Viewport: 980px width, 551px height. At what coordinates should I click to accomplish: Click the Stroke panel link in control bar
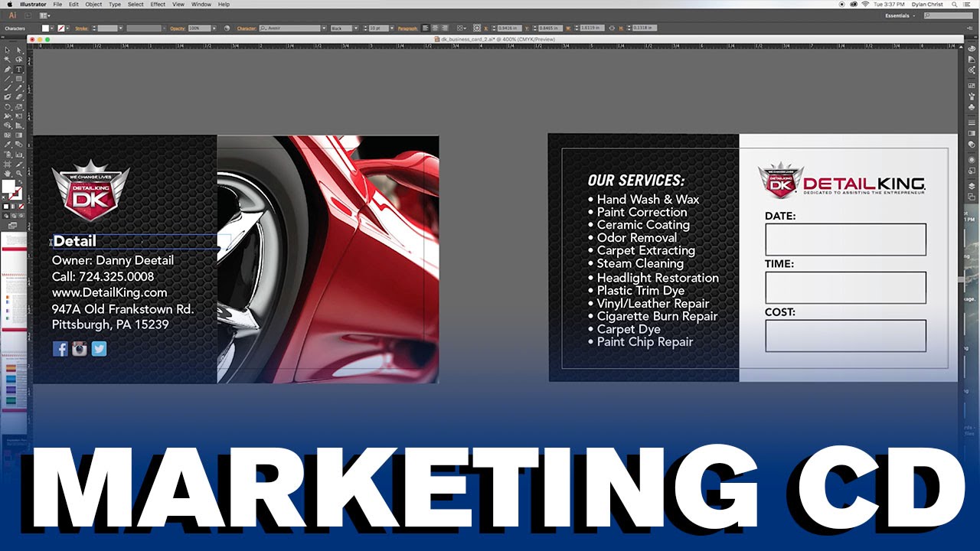[81, 28]
